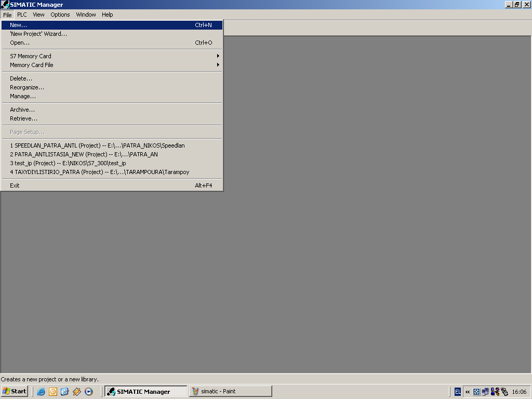Expand hidden tray icons with chevron
The image size is (532, 399).
(468, 392)
